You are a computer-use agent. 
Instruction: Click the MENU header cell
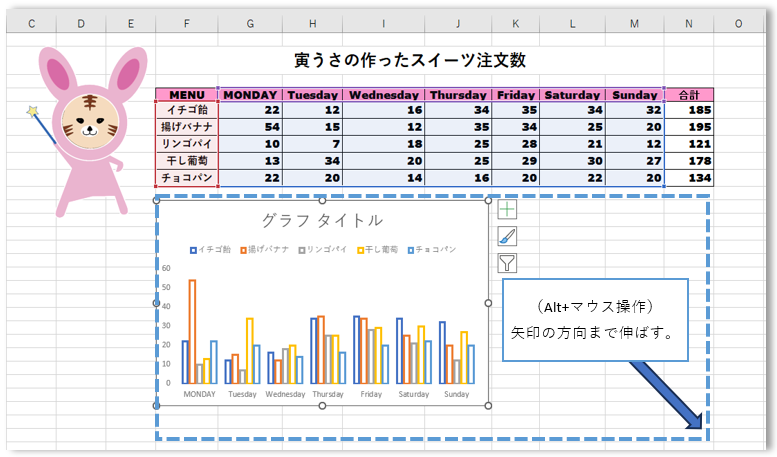point(187,95)
